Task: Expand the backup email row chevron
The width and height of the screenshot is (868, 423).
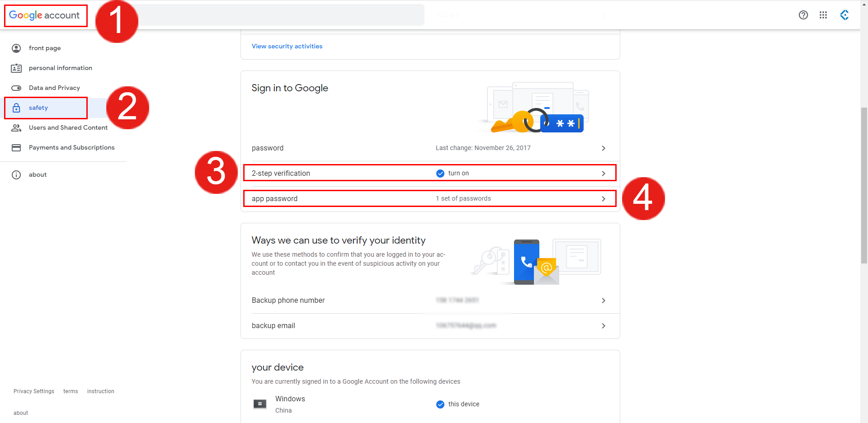Action: coord(604,326)
